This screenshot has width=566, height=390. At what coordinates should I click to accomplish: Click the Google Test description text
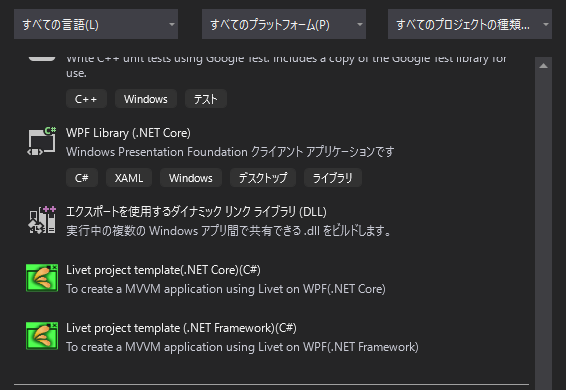[287, 66]
